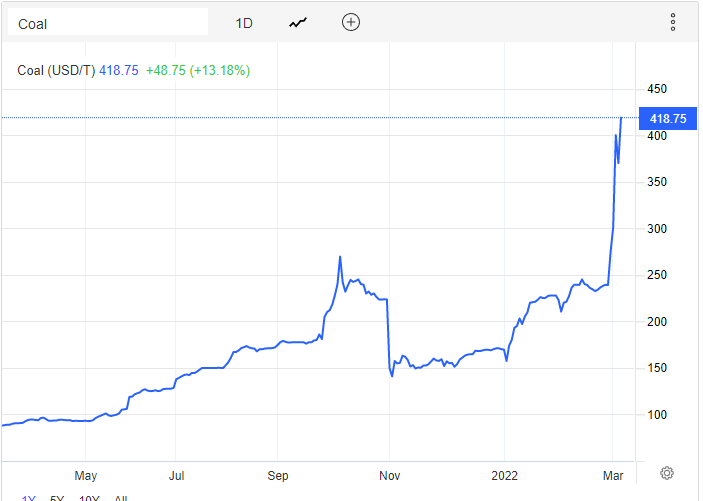The height and width of the screenshot is (501, 703).
Task: Click the Jul date axis label
Action: pyautogui.click(x=176, y=475)
